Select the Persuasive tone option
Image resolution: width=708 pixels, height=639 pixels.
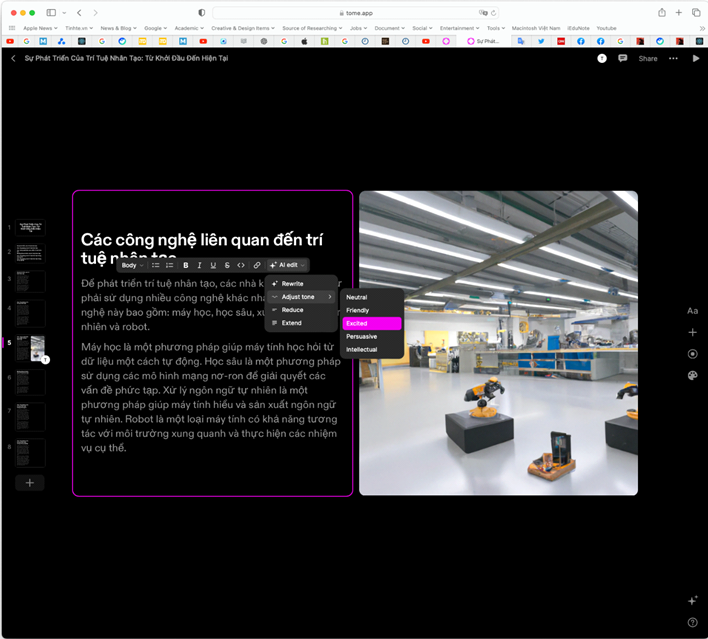coord(372,336)
